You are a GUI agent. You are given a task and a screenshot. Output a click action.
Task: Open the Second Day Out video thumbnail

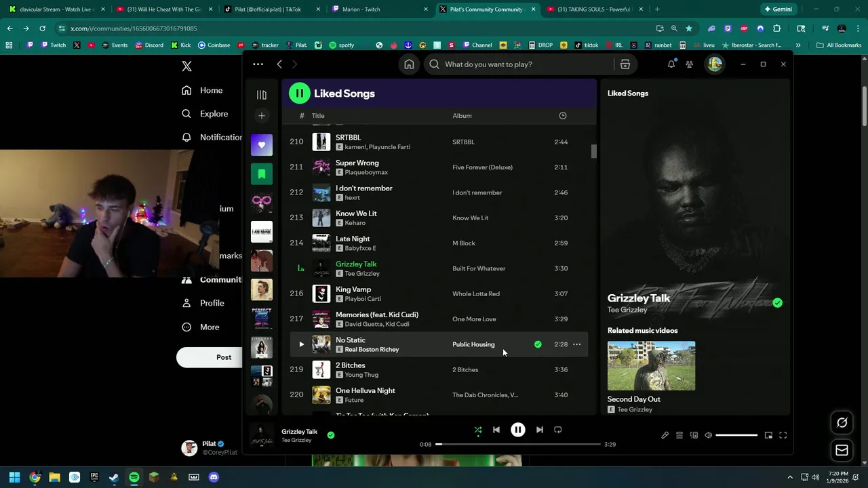click(652, 366)
